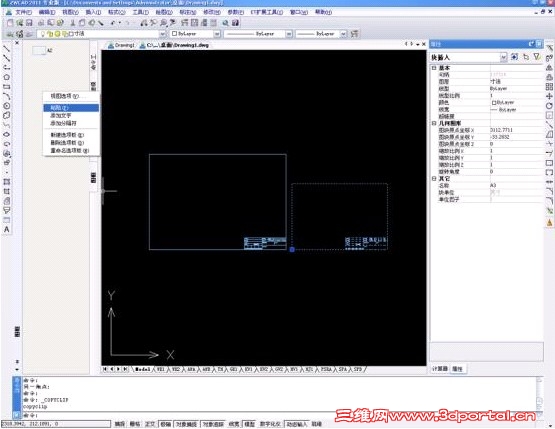The width and height of the screenshot is (555, 429).
Task: Select the Text tool labeled A
Action: (6, 230)
